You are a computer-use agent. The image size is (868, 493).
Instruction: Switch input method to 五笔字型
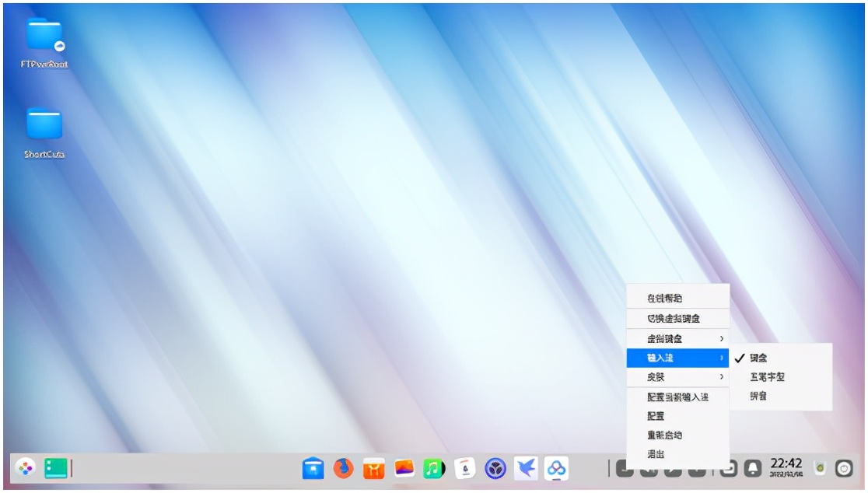tap(767, 377)
